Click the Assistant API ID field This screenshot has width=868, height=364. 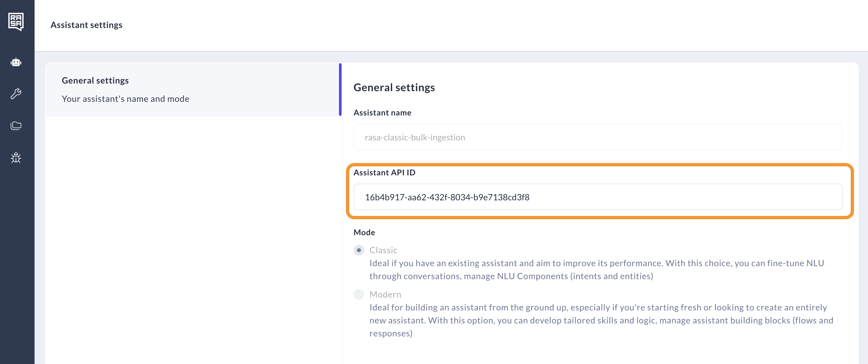(x=597, y=197)
